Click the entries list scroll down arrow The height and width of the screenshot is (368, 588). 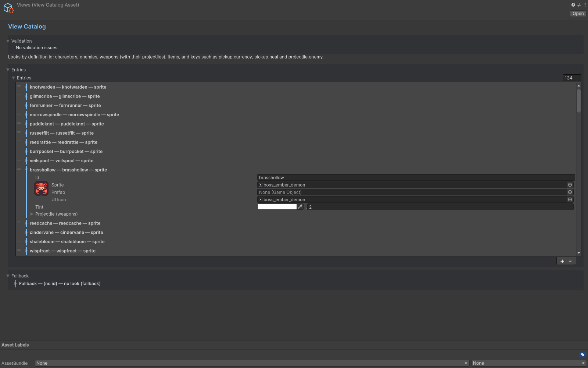[579, 253]
